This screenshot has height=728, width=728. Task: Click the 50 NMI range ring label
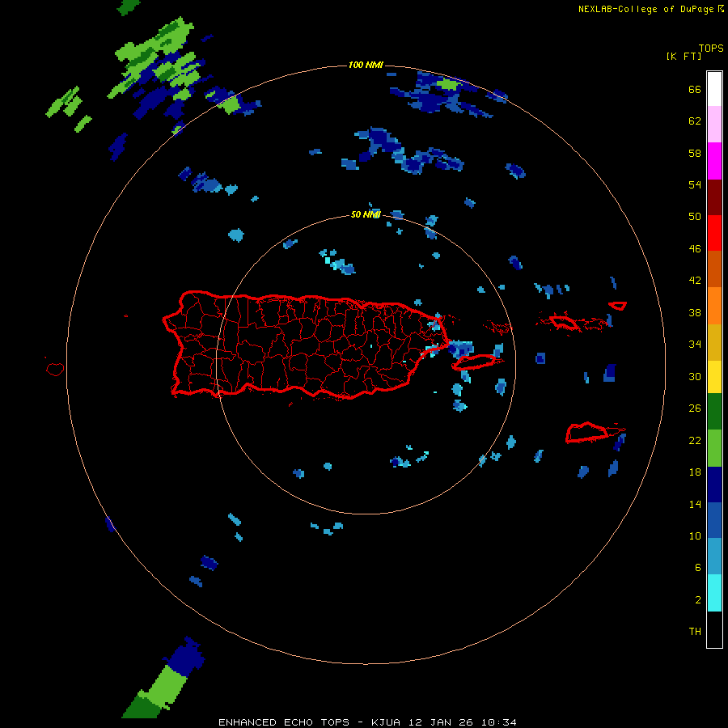(x=366, y=214)
